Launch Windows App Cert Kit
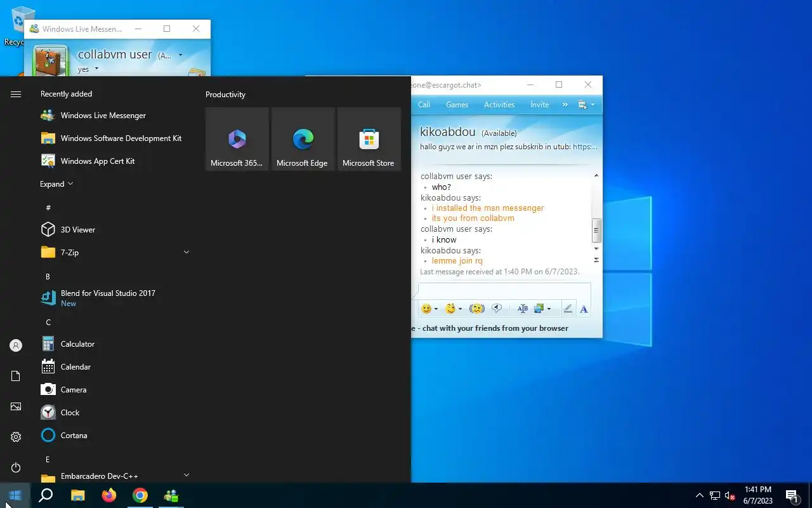Image resolution: width=812 pixels, height=508 pixels. click(x=114, y=161)
